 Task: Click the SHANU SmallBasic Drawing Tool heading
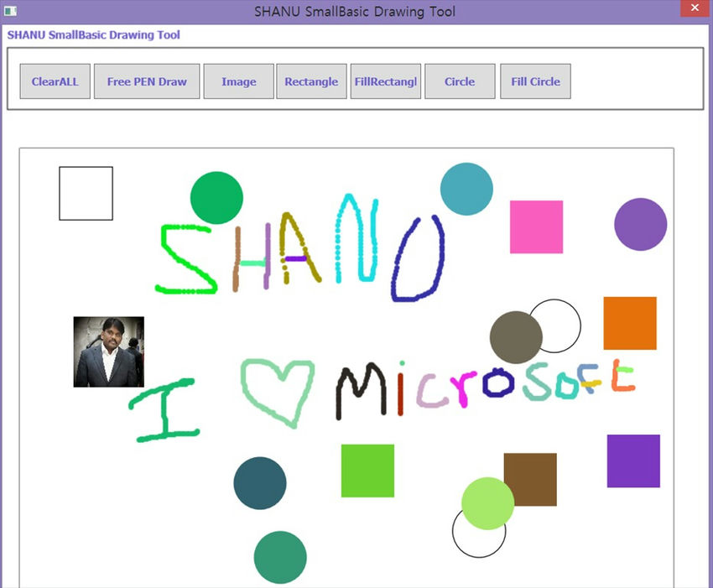94,35
